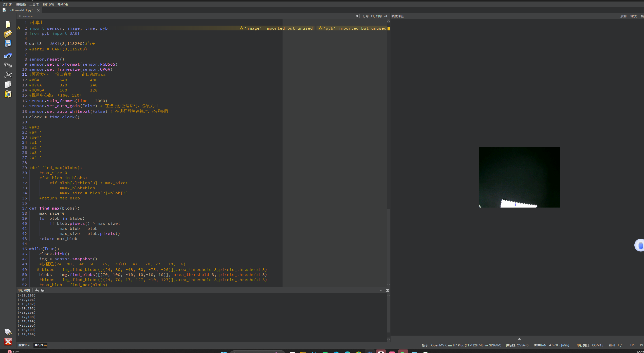Screen dimensions: 644x353
Task: Click the 串行端口 COM15 status label
Action: (x=590, y=345)
